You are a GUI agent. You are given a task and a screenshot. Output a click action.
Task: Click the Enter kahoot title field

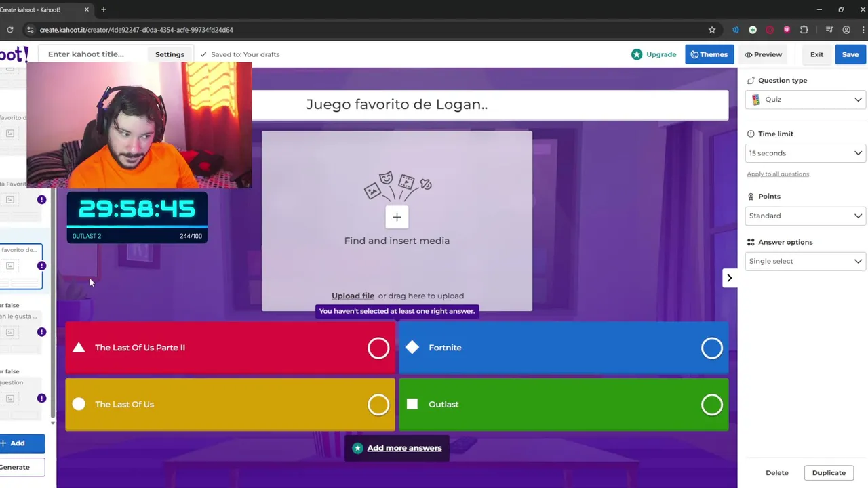[92, 54]
